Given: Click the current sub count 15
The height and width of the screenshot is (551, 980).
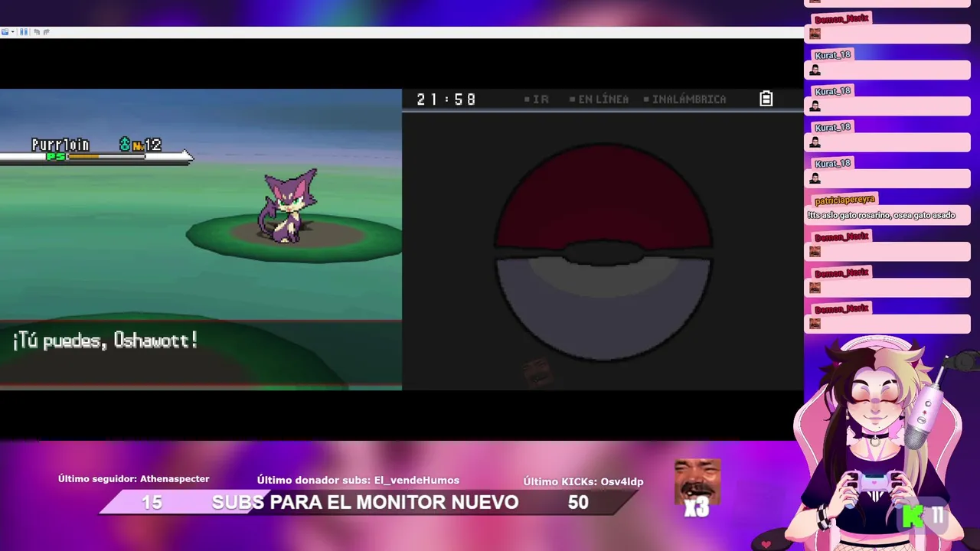Looking at the screenshot, I should tap(152, 503).
